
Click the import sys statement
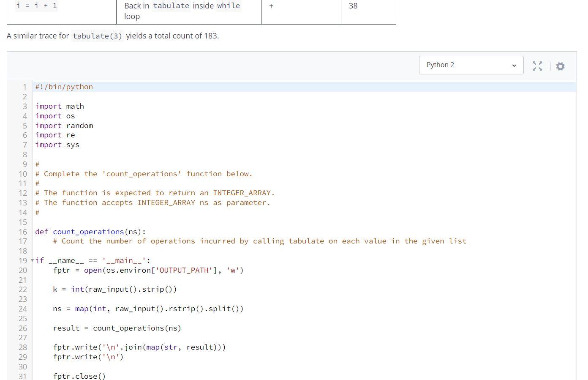coord(57,145)
